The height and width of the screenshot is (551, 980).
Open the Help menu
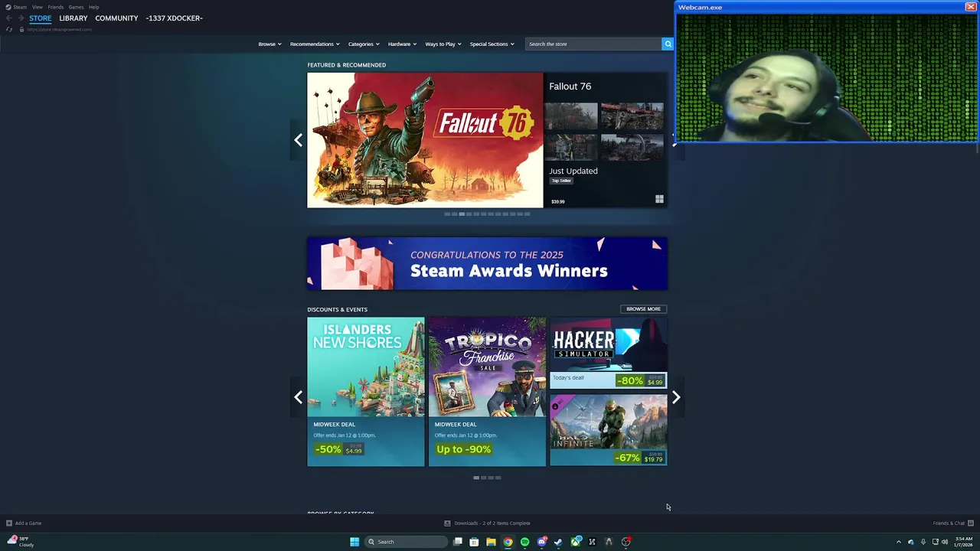click(x=93, y=7)
